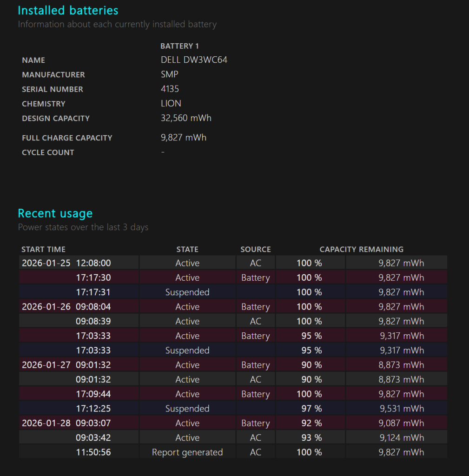469x476 pixels.
Task: Click the SOURCE column header
Action: 255,249
